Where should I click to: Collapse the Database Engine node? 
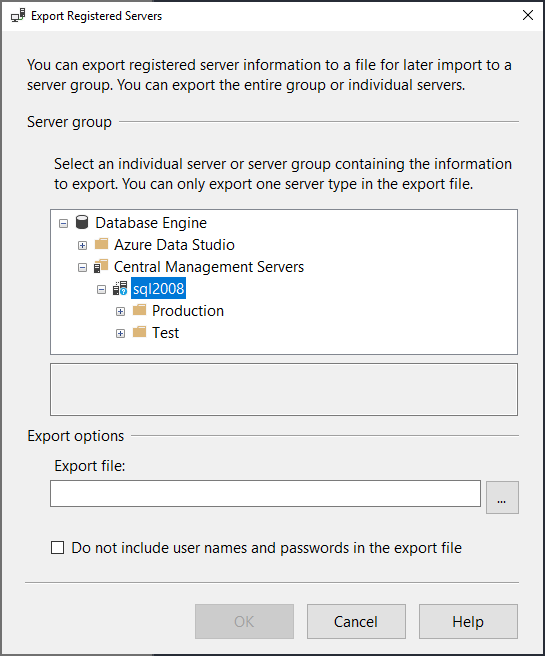(64, 223)
